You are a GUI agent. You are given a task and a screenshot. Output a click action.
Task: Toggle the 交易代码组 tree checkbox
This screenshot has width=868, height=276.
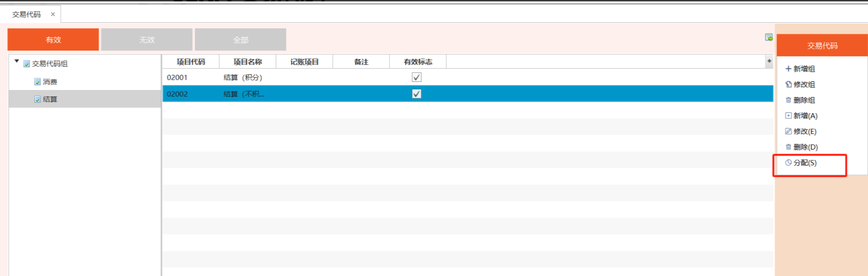click(27, 64)
